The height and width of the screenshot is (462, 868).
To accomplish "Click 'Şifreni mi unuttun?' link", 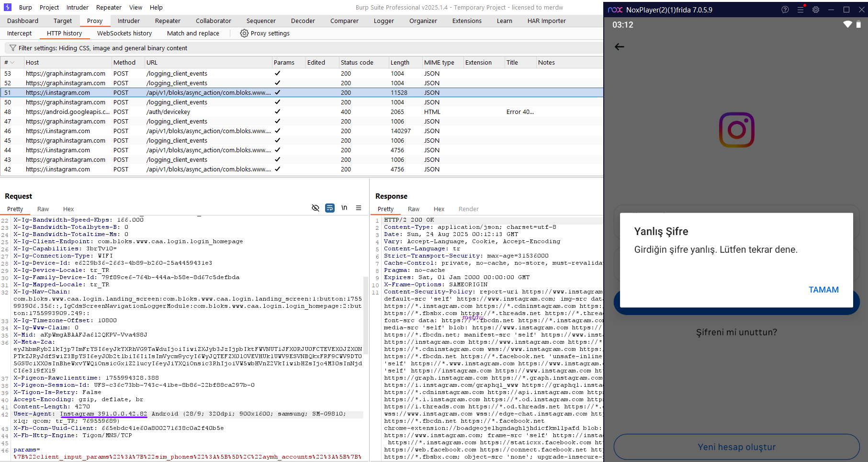I will [736, 332].
